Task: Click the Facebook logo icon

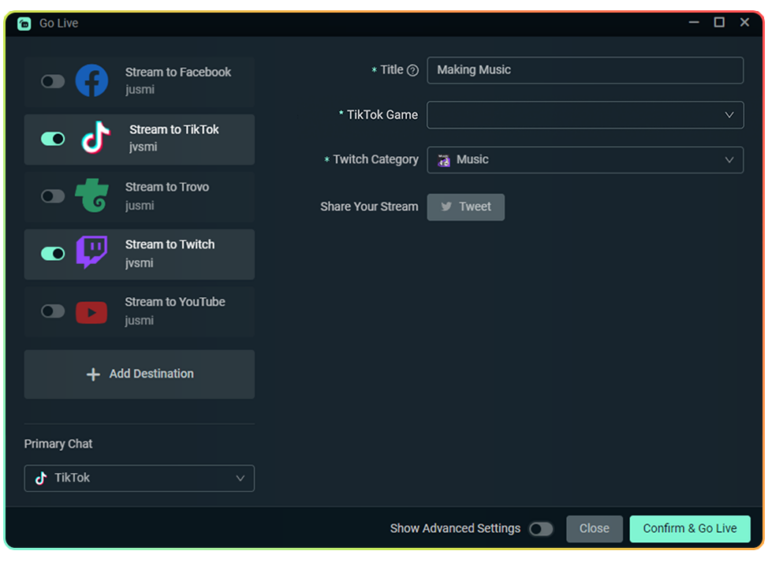Action: [x=92, y=81]
